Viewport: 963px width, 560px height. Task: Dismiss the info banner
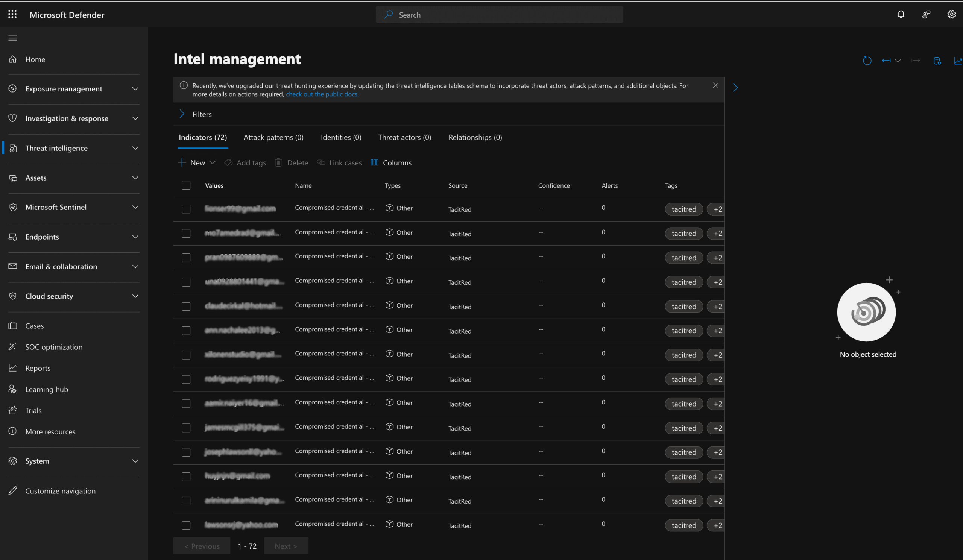(x=715, y=86)
